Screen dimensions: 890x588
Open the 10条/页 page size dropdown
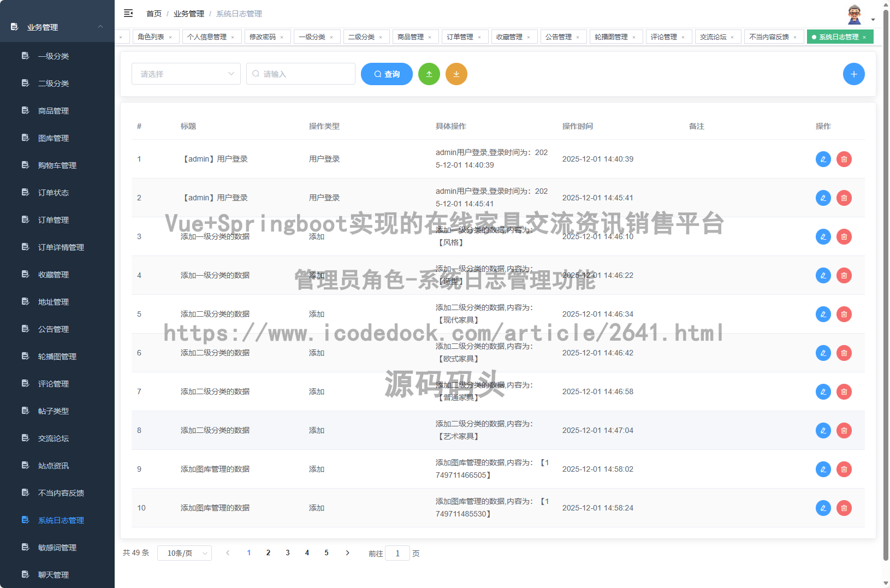(x=184, y=553)
